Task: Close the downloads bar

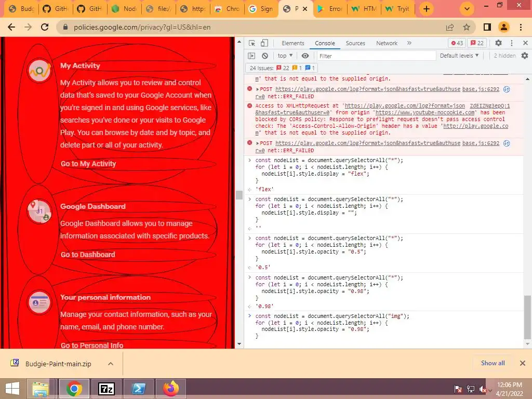Action: (x=523, y=363)
